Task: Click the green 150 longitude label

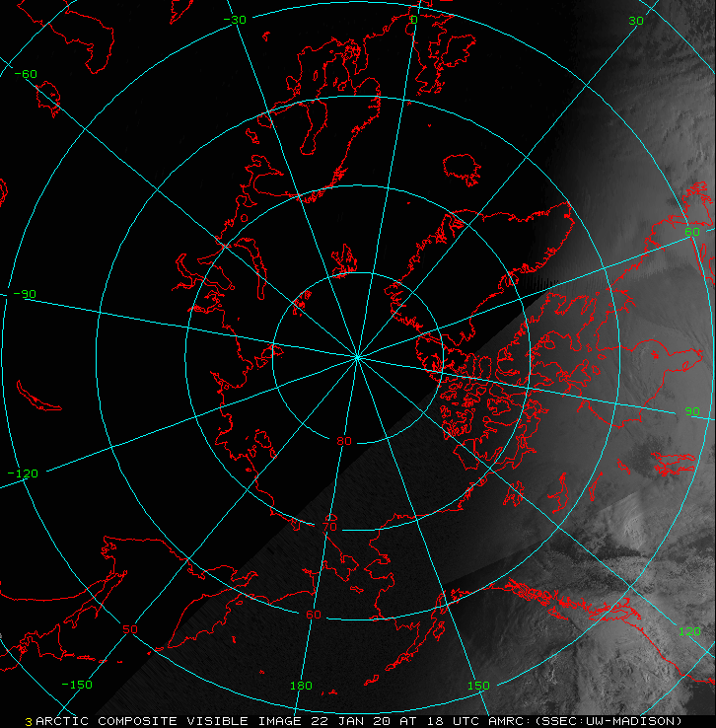Action: (478, 686)
